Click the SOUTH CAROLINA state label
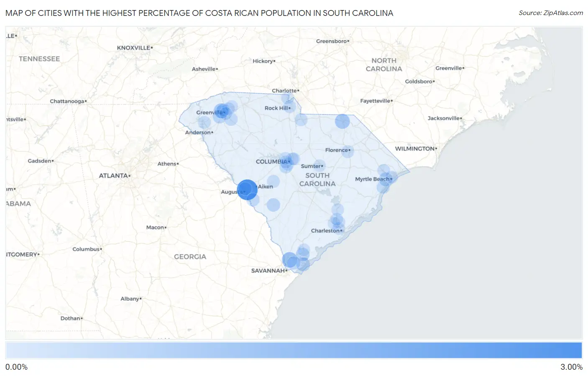588x376 pixels. [x=317, y=179]
